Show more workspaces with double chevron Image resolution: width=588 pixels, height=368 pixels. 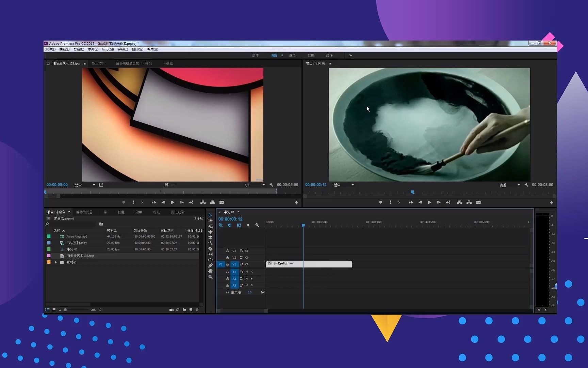(x=350, y=55)
